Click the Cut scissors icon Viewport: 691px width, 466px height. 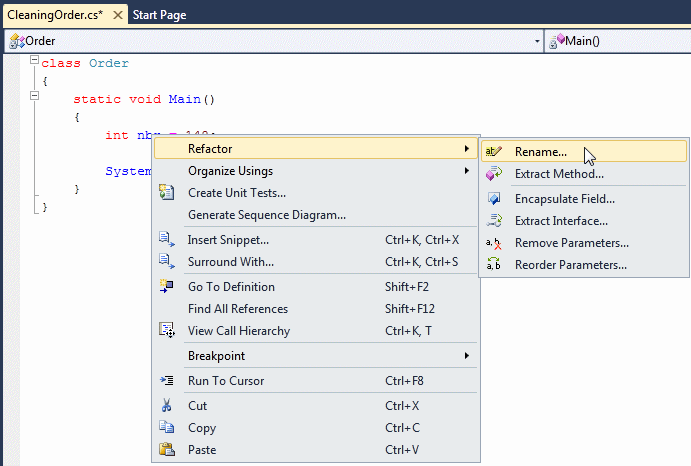(166, 405)
